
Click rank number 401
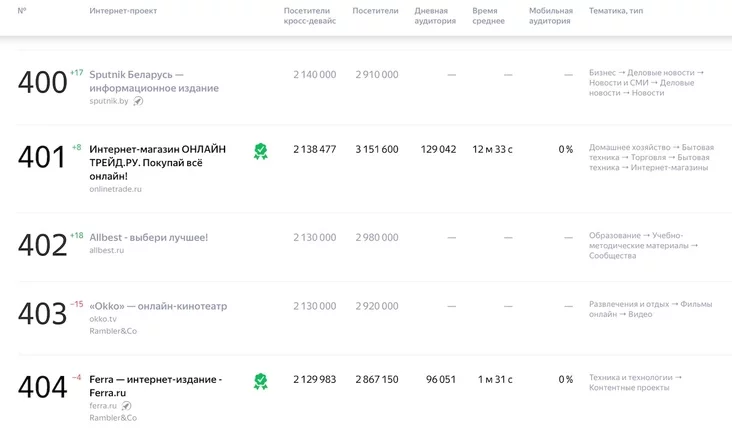tap(42, 157)
